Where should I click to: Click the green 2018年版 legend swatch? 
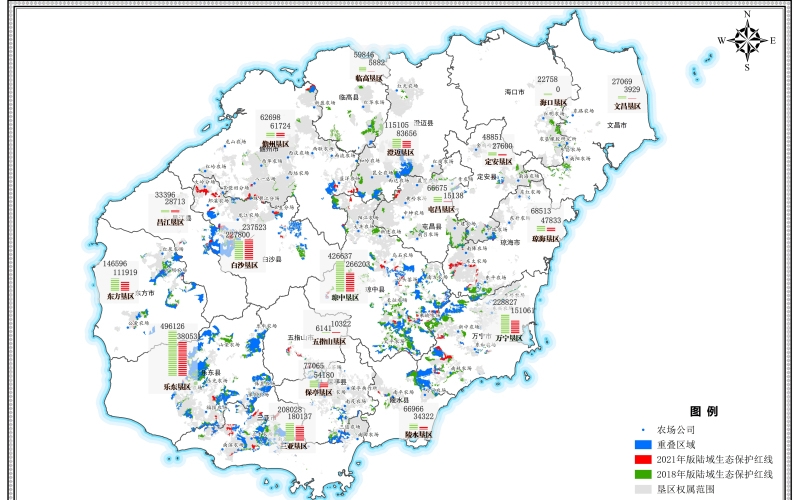[x=643, y=473]
